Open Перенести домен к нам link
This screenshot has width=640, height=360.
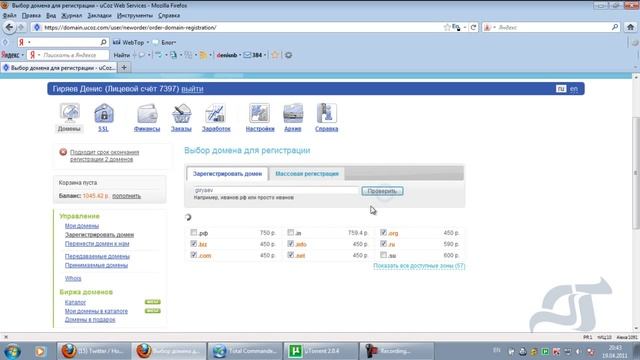97,244
